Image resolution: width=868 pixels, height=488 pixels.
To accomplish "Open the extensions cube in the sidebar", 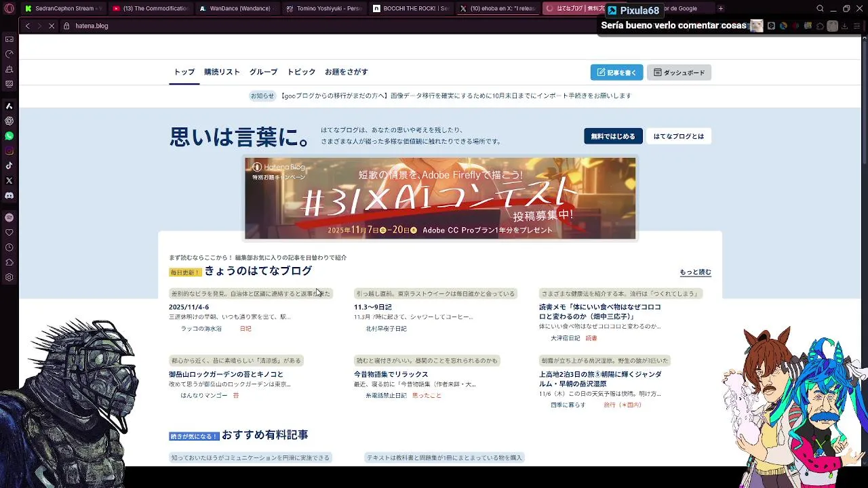I will [x=9, y=262].
